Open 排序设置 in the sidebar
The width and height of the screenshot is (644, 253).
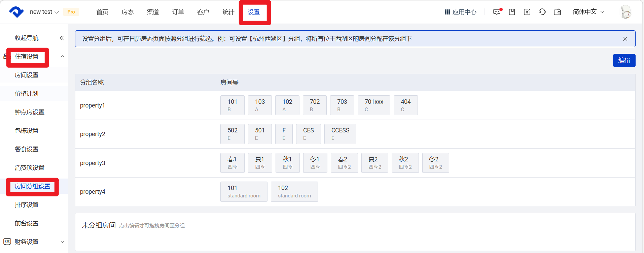coord(27,205)
